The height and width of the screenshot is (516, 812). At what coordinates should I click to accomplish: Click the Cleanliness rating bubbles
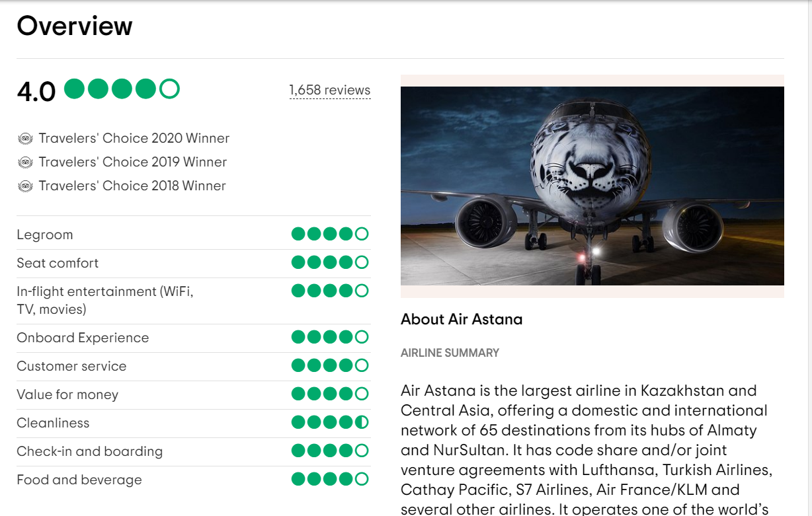(330, 422)
